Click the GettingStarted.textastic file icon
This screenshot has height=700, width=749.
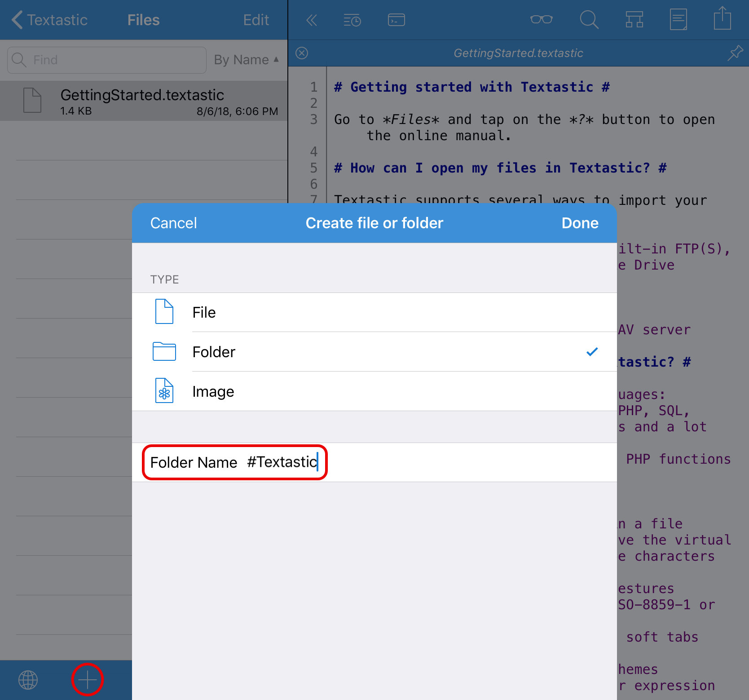coord(32,100)
